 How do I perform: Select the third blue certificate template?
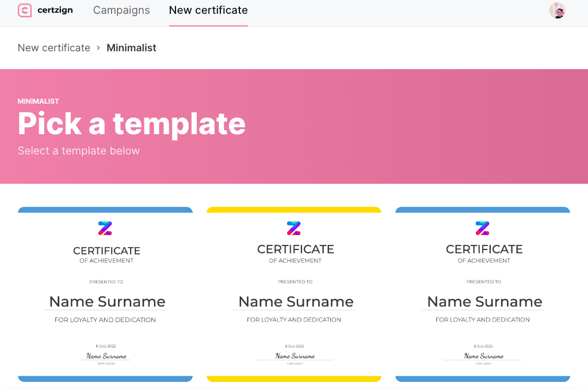483,294
